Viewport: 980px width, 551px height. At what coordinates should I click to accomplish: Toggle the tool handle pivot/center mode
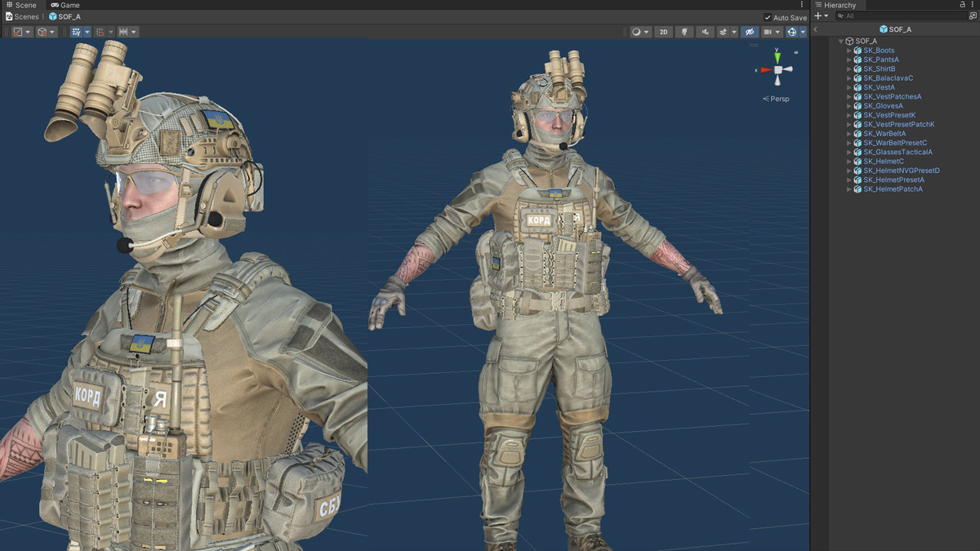tap(17, 32)
